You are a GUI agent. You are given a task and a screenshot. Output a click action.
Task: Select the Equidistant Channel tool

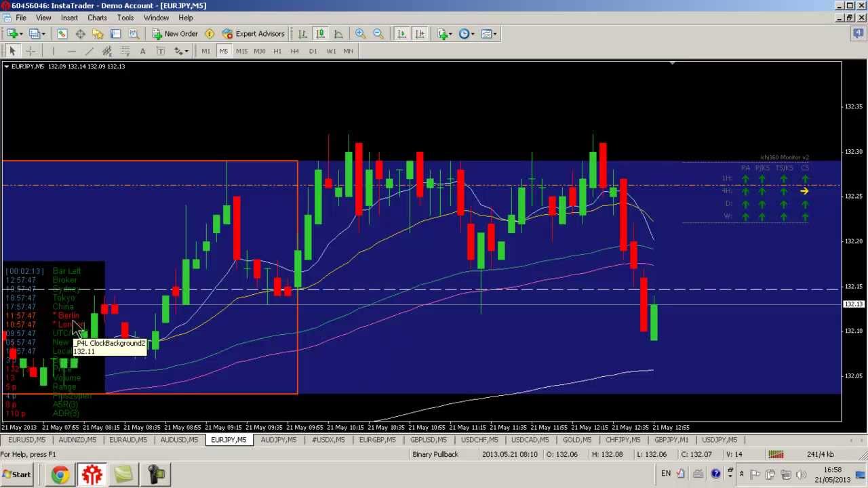107,51
